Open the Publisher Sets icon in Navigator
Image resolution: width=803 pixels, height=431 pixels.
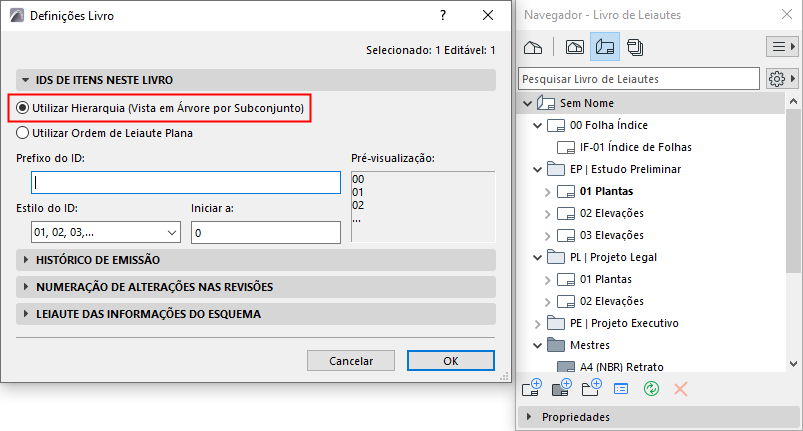click(635, 48)
